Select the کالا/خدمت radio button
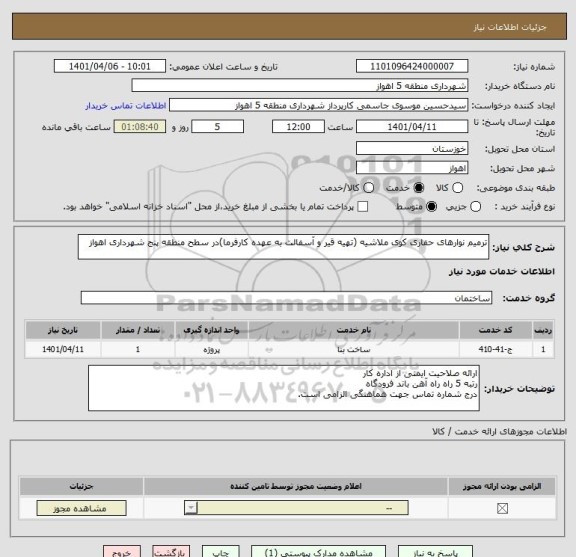The height and width of the screenshot is (557, 576). tap(368, 188)
